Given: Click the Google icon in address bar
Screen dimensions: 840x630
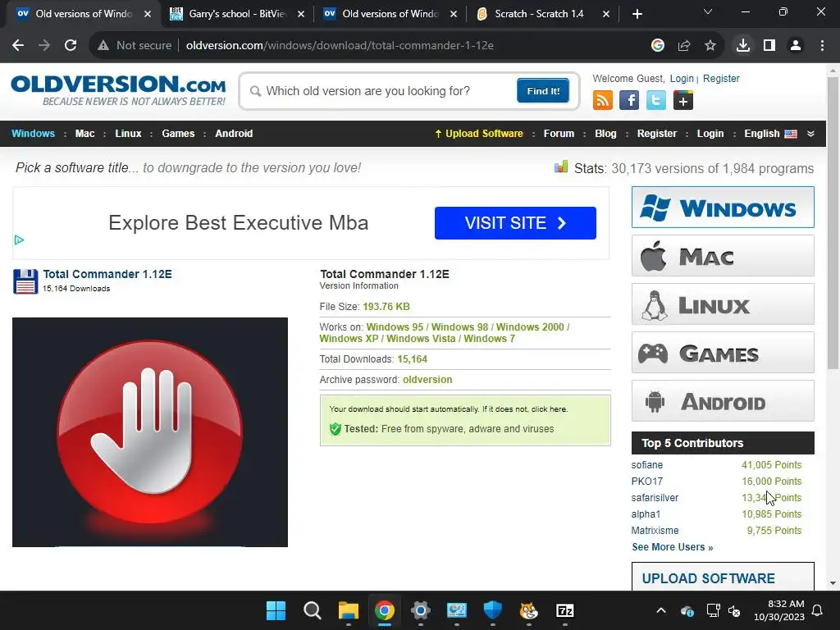Looking at the screenshot, I should (658, 46).
